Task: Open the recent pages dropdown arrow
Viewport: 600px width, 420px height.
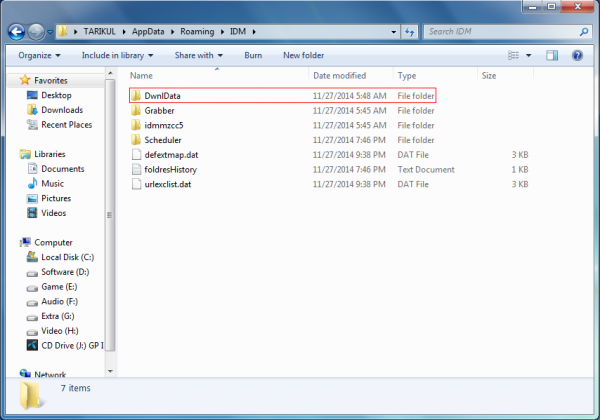Action: click(x=50, y=33)
